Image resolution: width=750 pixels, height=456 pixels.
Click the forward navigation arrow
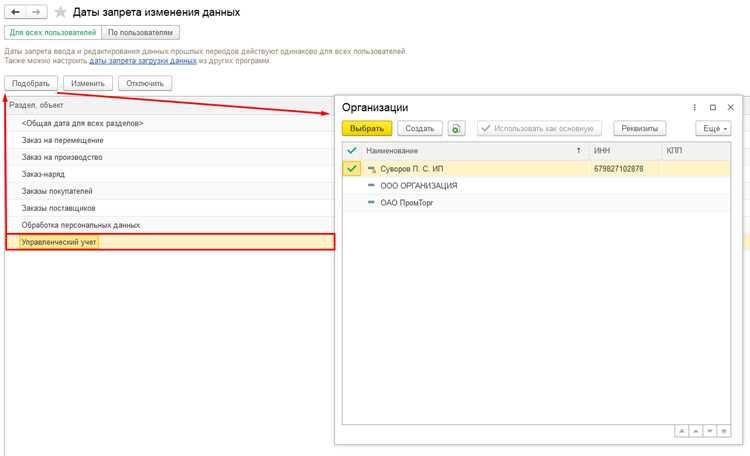36,12
